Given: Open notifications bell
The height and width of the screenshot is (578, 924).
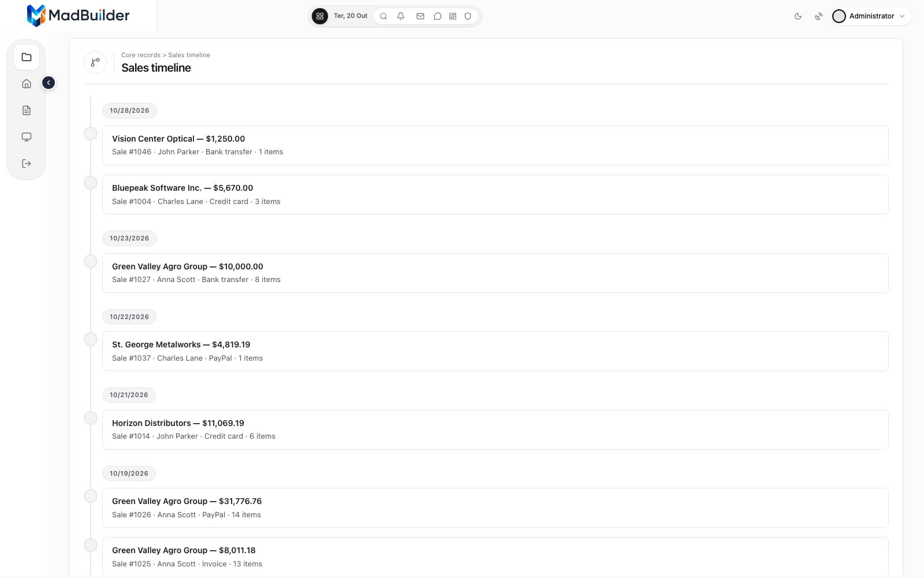Looking at the screenshot, I should click(401, 16).
